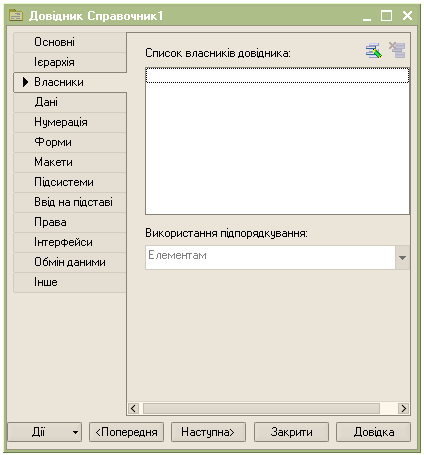This screenshot has width=424, height=455.
Task: Maximize the Довідник Справочник1 window
Action: [387, 16]
